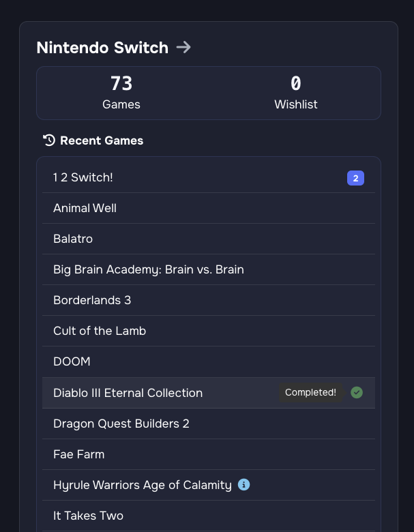Select Diablo III Eternal Collection row
The width and height of the screenshot is (414, 532).
[x=128, y=393]
